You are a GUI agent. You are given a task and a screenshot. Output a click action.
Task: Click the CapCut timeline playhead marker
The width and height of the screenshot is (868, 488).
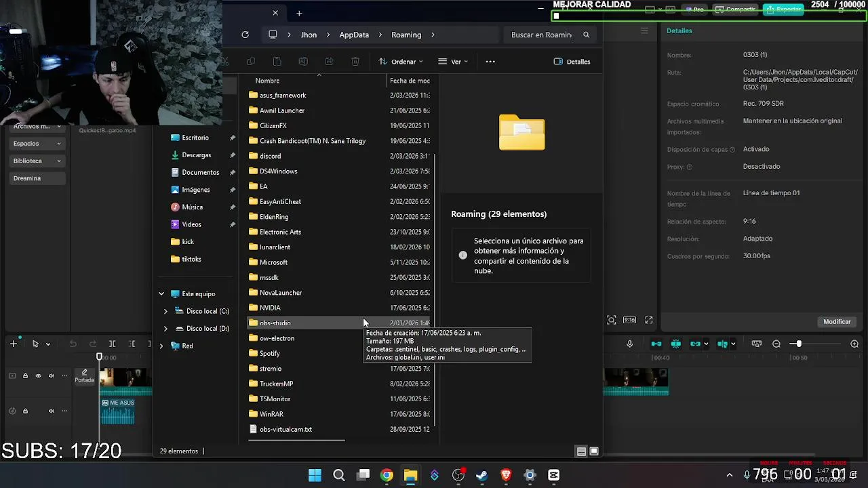[99, 357]
